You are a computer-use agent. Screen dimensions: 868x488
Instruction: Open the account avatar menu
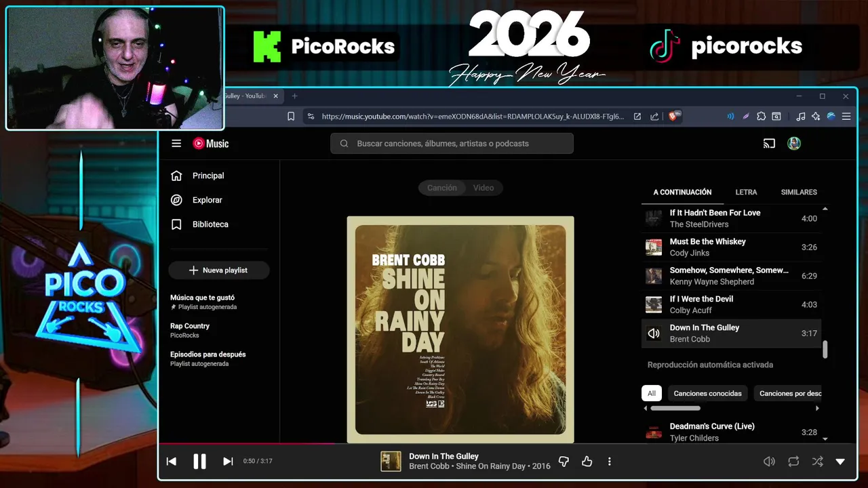click(794, 144)
